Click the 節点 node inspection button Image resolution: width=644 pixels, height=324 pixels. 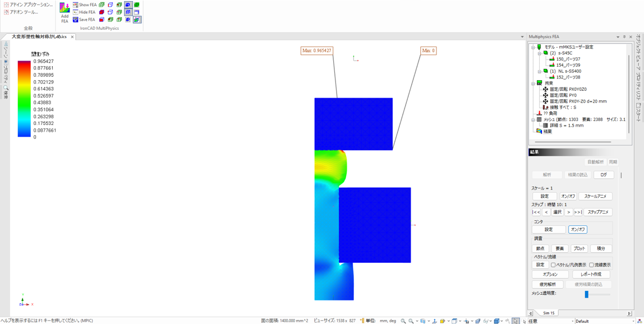click(x=540, y=248)
